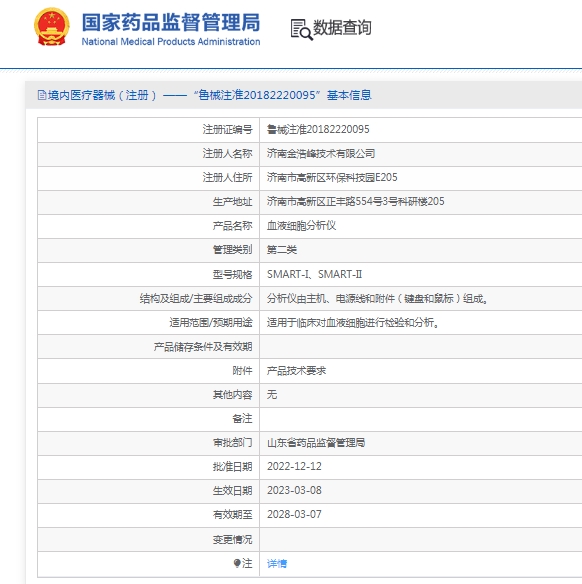The height and width of the screenshot is (584, 582).
Task: Click the 结构及组成/主要组成成分 label
Action: 196,299
